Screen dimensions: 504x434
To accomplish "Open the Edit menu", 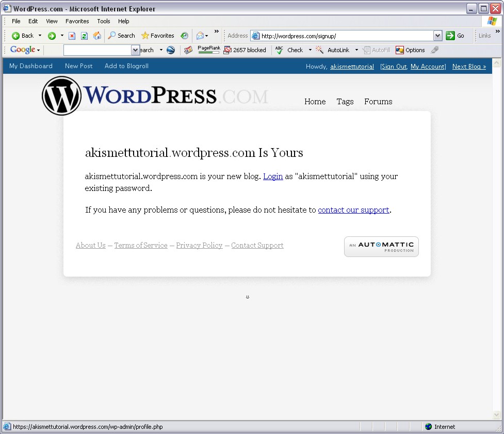I will click(33, 21).
